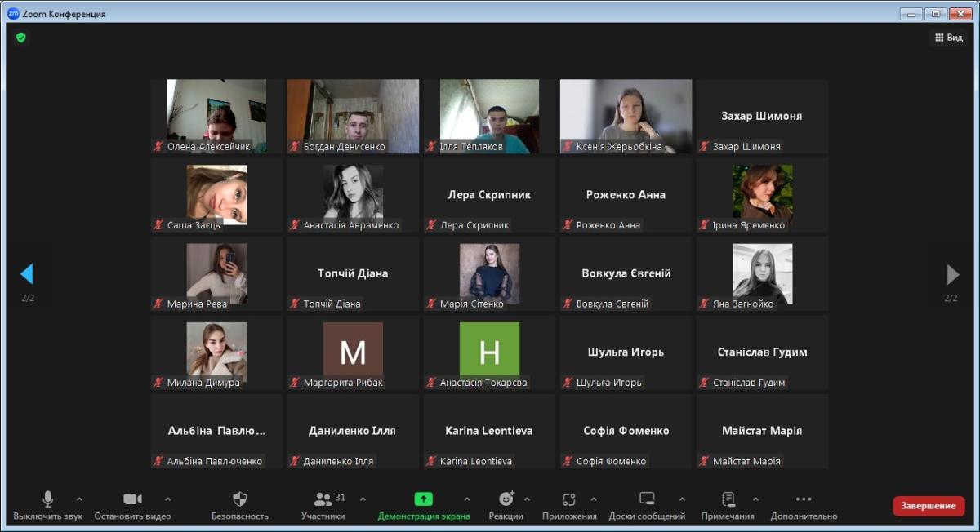Click Выключить звук label

pyautogui.click(x=48, y=516)
